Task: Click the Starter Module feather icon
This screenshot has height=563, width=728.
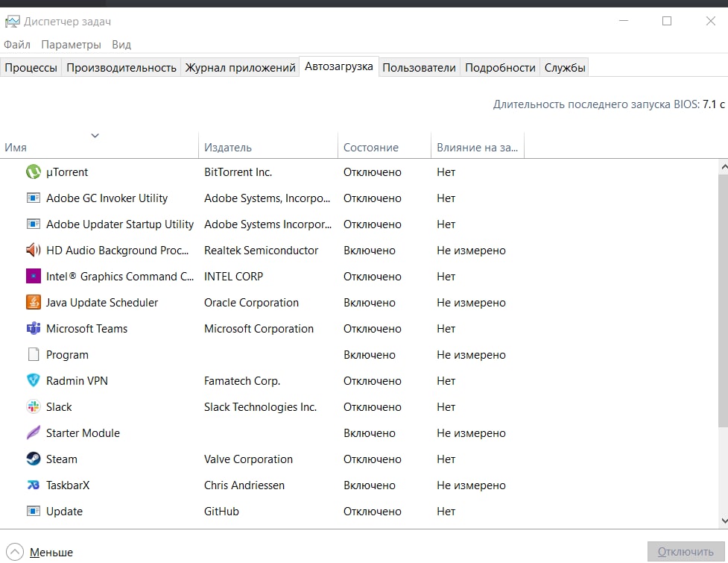Action: pyautogui.click(x=34, y=433)
